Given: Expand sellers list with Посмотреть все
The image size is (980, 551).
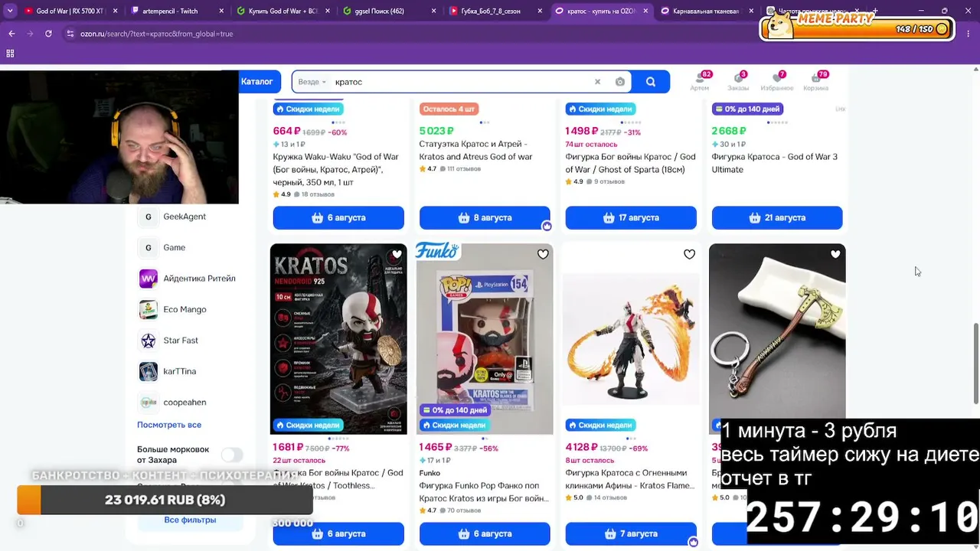Looking at the screenshot, I should pos(169,425).
